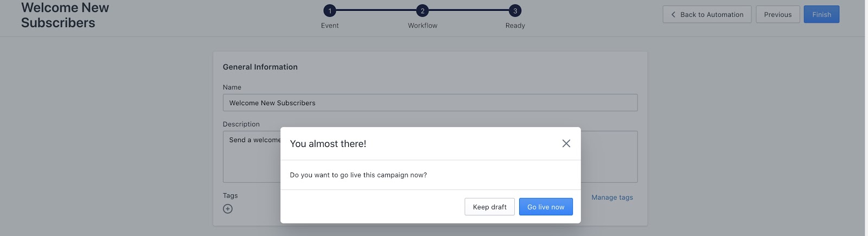Focus the Name input field
Viewport: 868px width, 236px height.
[x=430, y=103]
